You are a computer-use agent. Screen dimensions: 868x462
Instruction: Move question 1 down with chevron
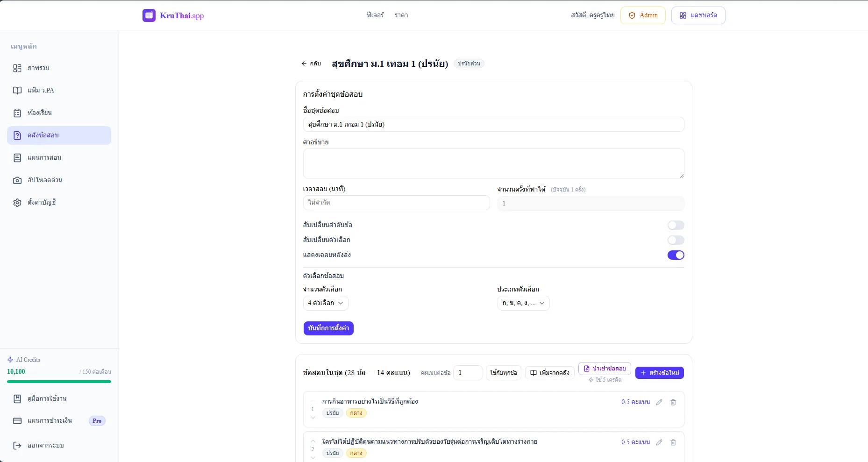(313, 418)
